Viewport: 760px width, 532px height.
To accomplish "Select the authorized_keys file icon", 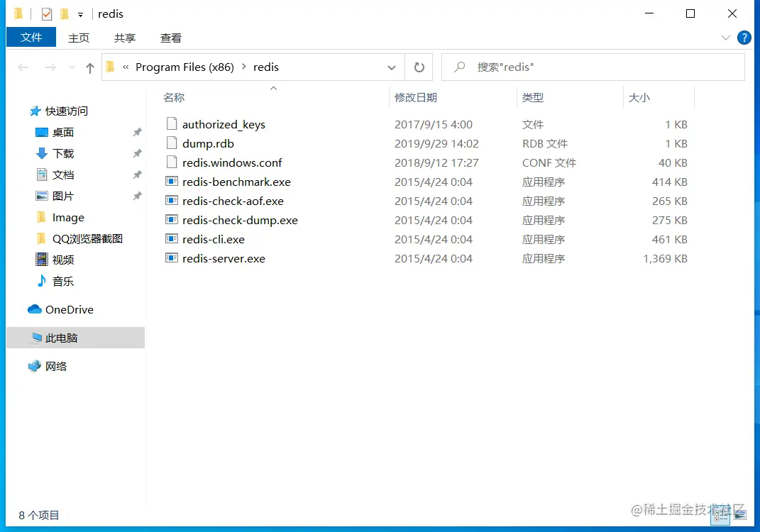I will tap(172, 123).
